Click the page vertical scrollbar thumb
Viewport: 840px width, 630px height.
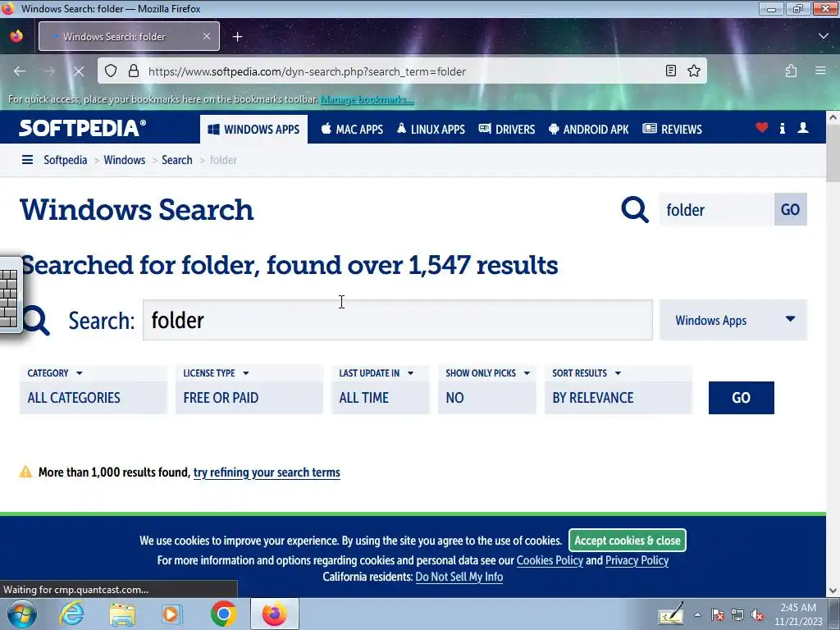pos(833,154)
